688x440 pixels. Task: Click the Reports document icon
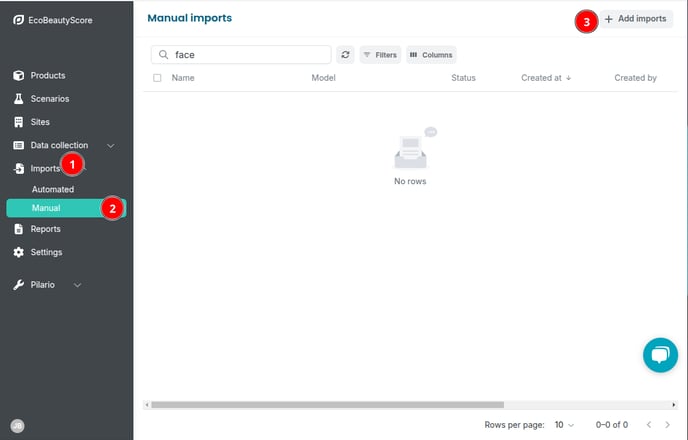tap(18, 229)
